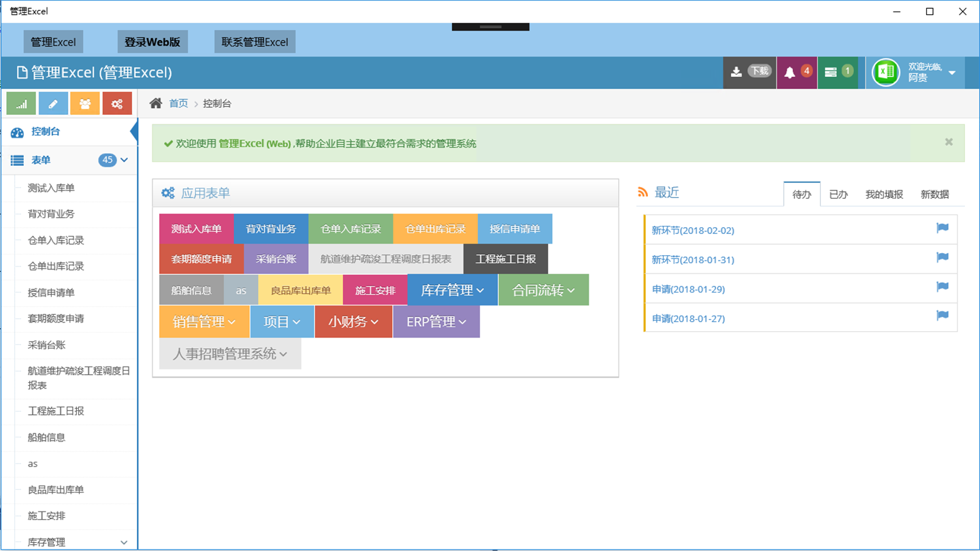980x551 pixels.
Task: Click the flag icon for 新环节(2018-02-02)
Action: point(943,228)
